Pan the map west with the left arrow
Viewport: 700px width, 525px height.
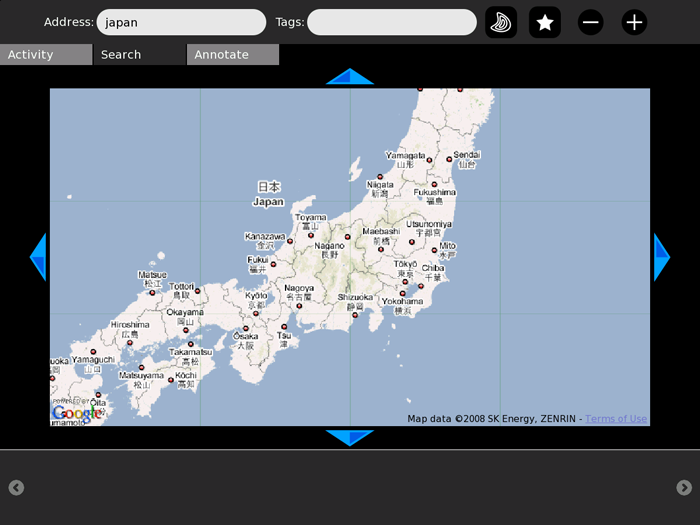(38, 257)
